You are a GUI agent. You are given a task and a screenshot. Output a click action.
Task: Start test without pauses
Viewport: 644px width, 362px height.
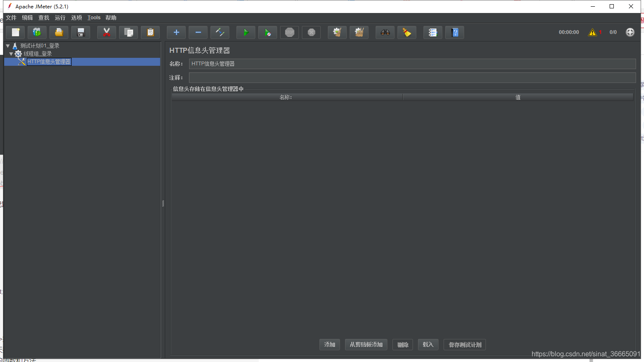point(267,32)
